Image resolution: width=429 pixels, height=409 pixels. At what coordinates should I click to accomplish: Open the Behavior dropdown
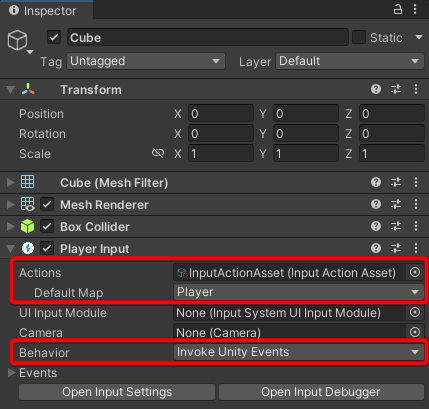click(299, 352)
